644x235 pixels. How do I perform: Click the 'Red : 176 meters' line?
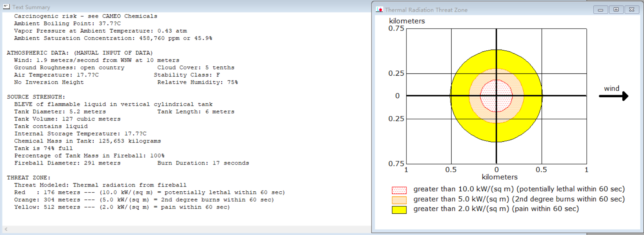coord(149,192)
